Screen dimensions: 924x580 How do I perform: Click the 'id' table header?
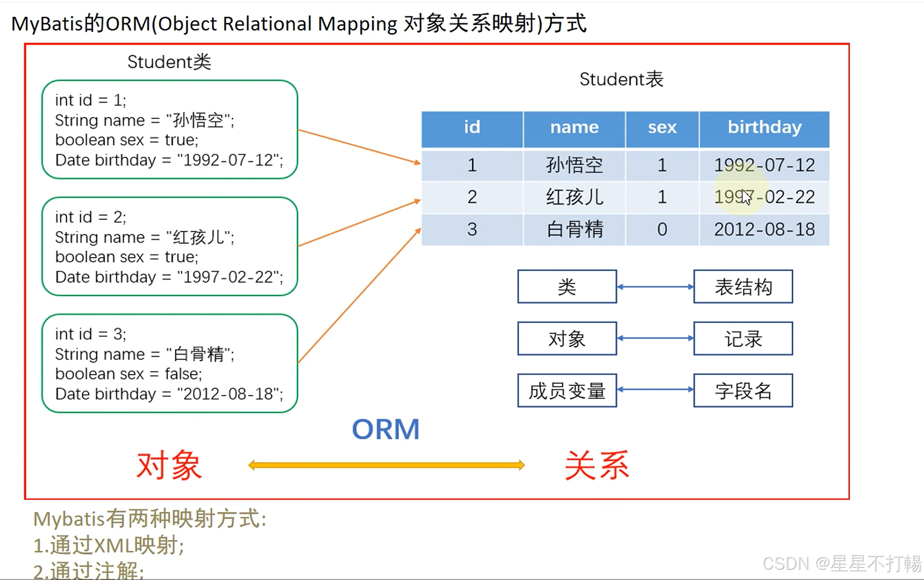[x=472, y=129]
